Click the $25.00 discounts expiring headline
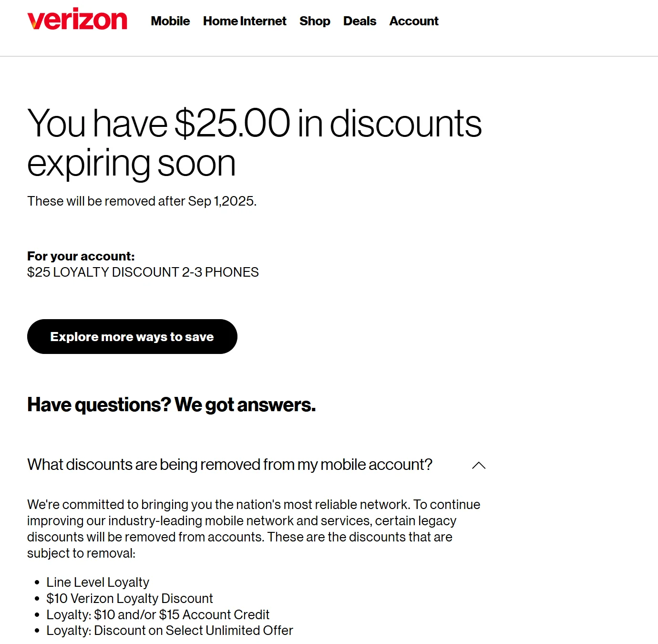Viewport: 658px width, 644px height. click(255, 142)
